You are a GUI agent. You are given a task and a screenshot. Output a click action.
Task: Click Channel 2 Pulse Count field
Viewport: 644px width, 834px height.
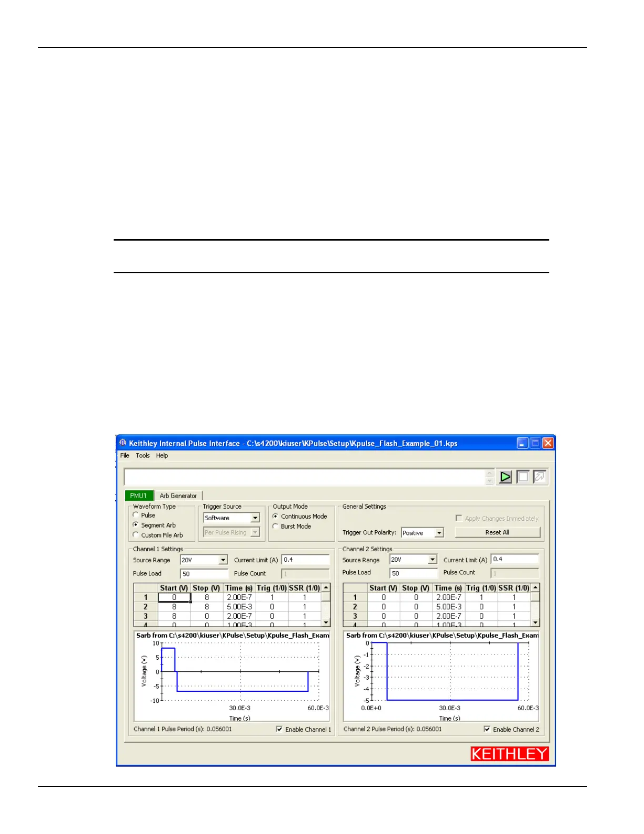(515, 573)
